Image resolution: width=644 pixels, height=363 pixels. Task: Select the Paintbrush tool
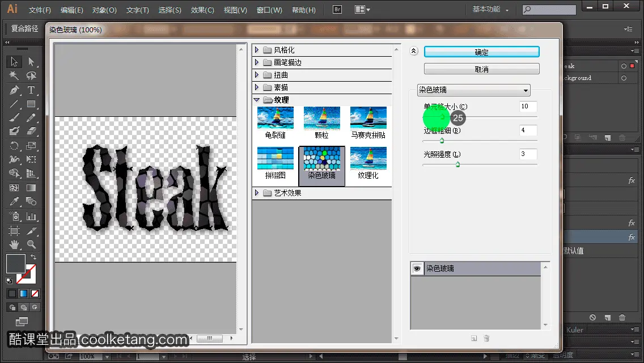pyautogui.click(x=14, y=117)
